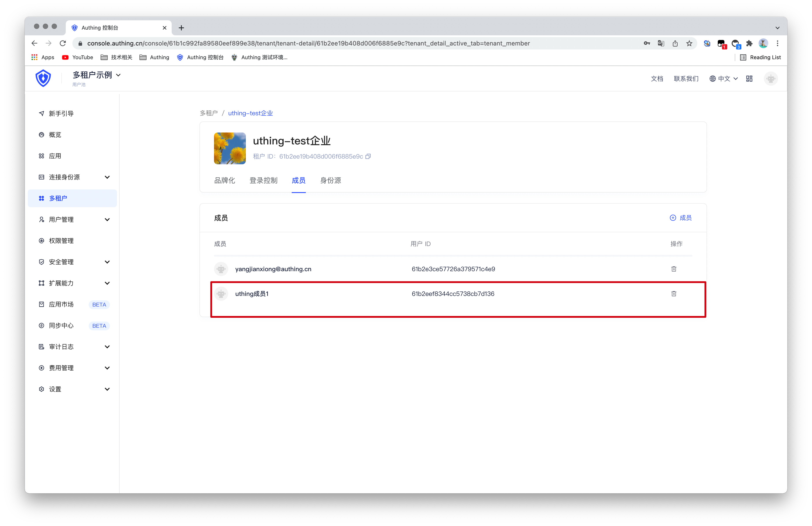Open the extensions puzzle icon
The height and width of the screenshot is (526, 812).
tap(749, 43)
